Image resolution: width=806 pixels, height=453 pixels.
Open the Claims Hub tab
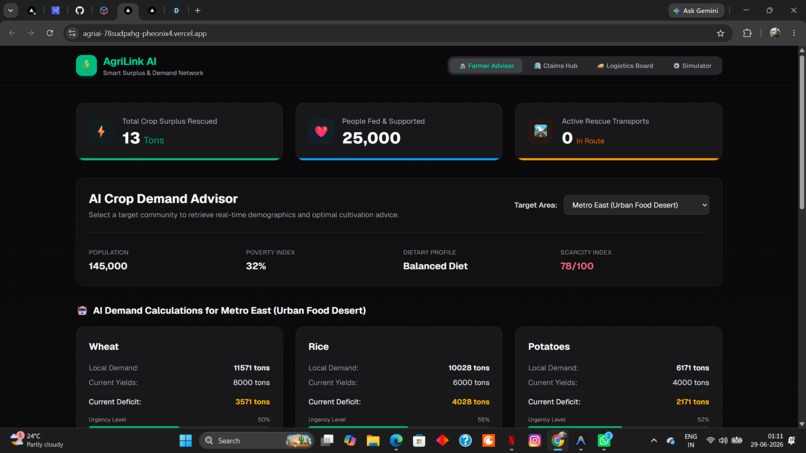point(556,66)
